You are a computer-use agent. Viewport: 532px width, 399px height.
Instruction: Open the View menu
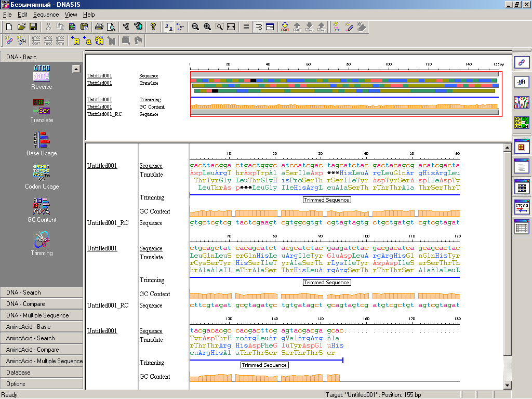pyautogui.click(x=71, y=15)
